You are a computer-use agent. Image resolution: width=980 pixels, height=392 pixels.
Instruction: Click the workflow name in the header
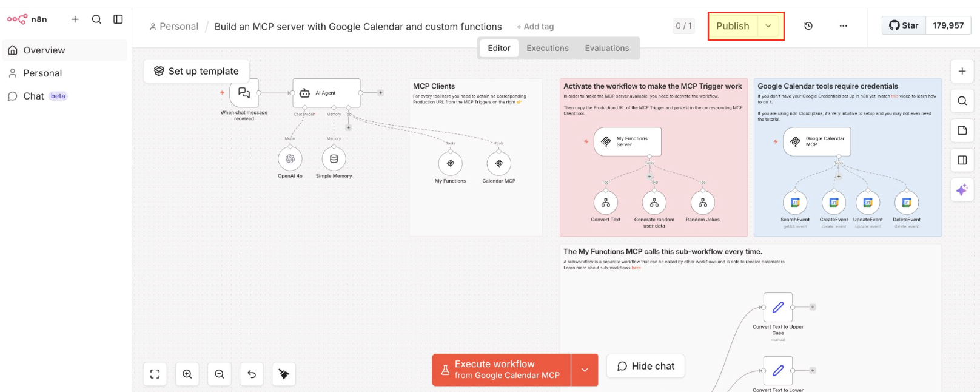pos(358,27)
